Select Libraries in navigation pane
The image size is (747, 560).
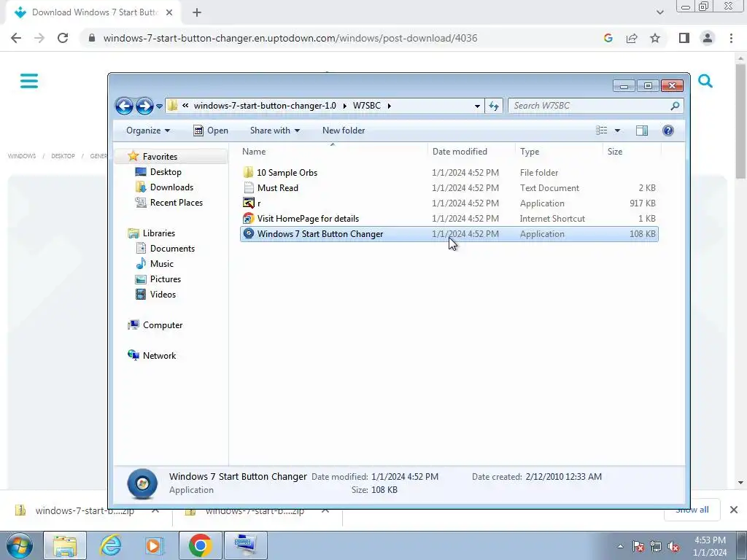coord(158,233)
